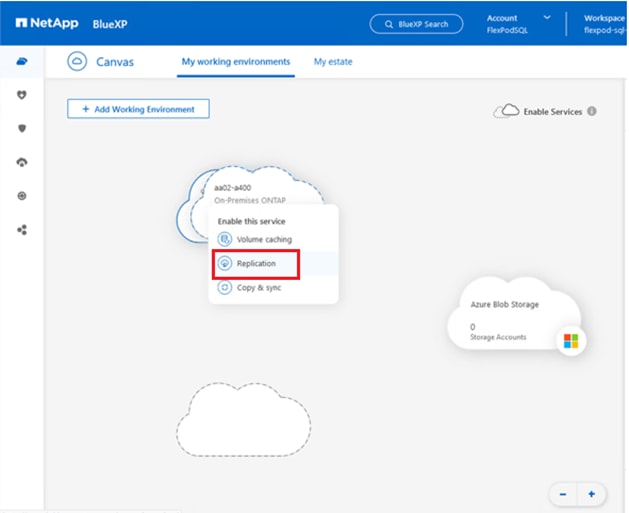This screenshot has height=513, width=629.
Task: Open the Governance icon in the sidebar
Action: tap(22, 162)
